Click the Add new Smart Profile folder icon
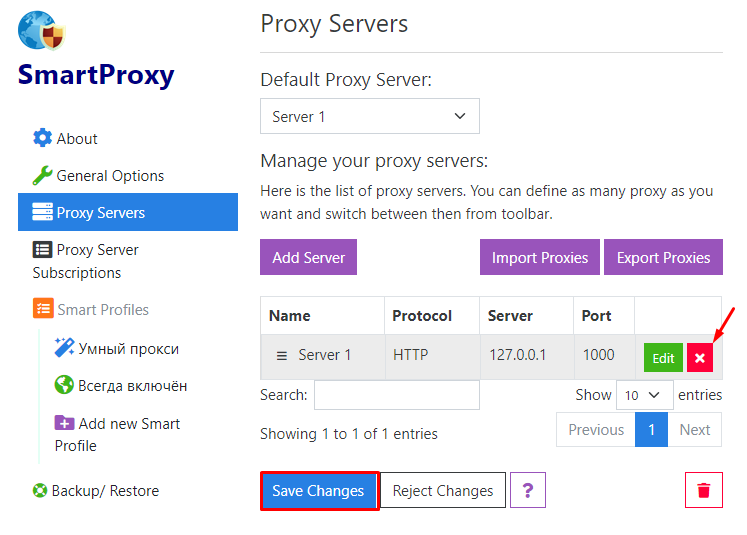The width and height of the screenshot is (747, 535). [64, 423]
